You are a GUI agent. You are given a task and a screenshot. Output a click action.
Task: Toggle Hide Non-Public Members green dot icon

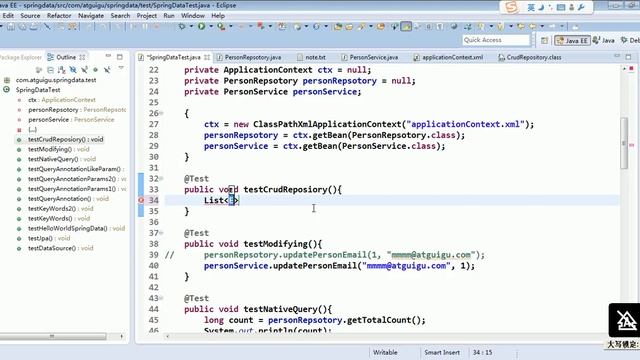coord(96,70)
